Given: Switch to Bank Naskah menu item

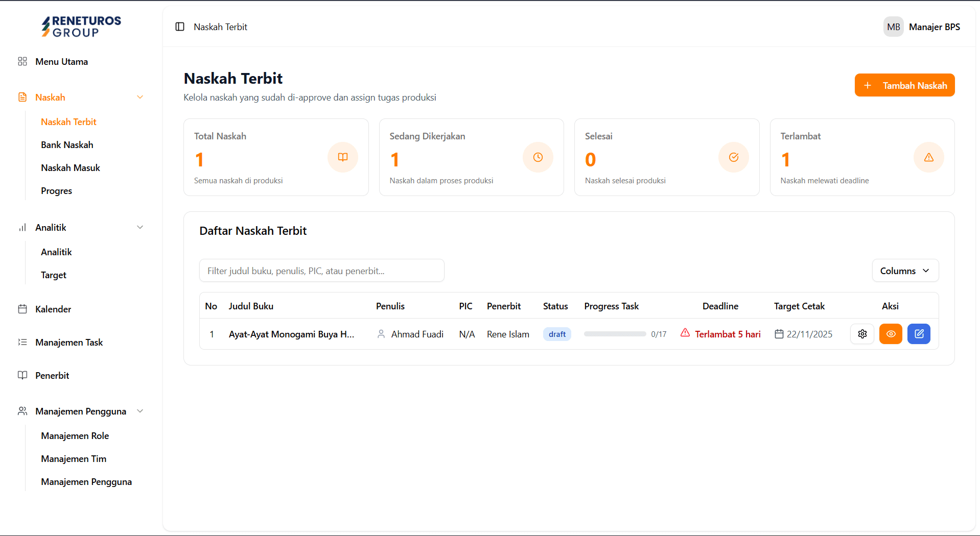Looking at the screenshot, I should click(67, 144).
